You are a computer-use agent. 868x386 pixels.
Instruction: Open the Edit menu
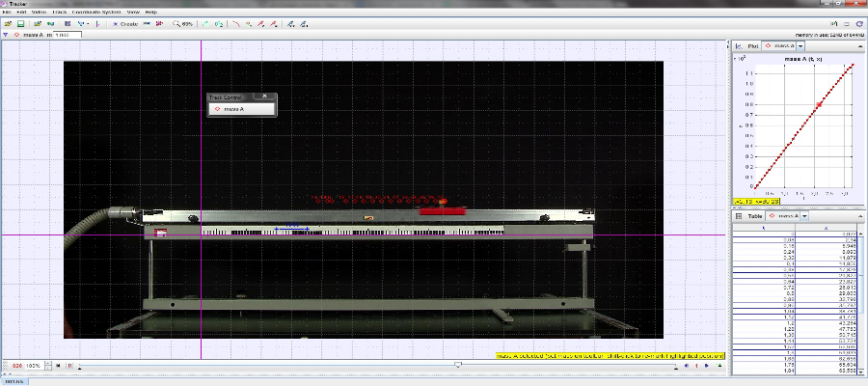click(x=21, y=12)
